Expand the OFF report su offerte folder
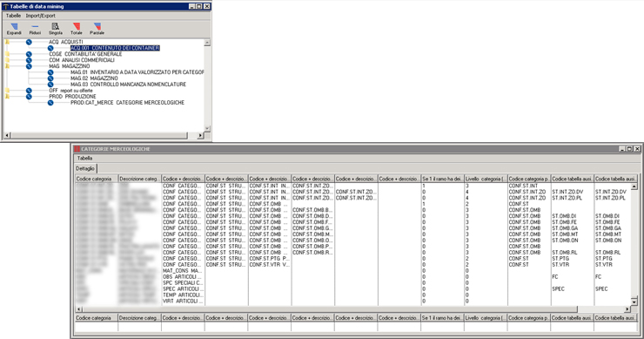644x339 pixels. [7, 91]
